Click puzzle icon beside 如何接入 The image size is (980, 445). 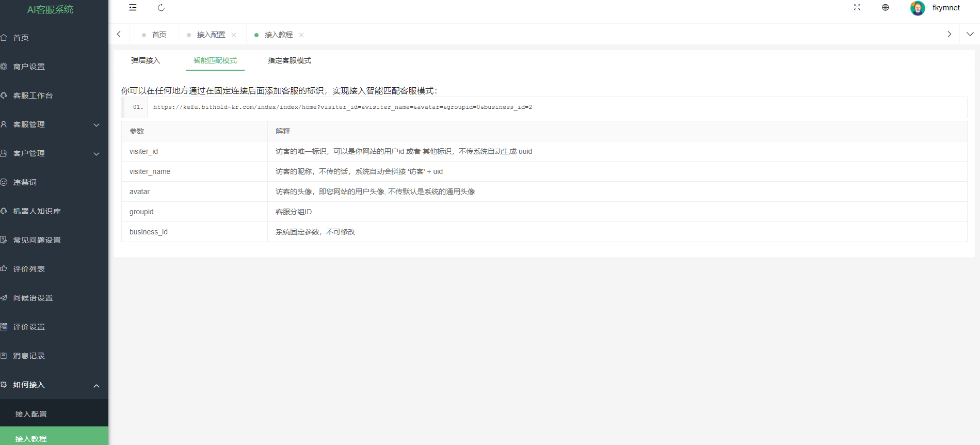4,385
